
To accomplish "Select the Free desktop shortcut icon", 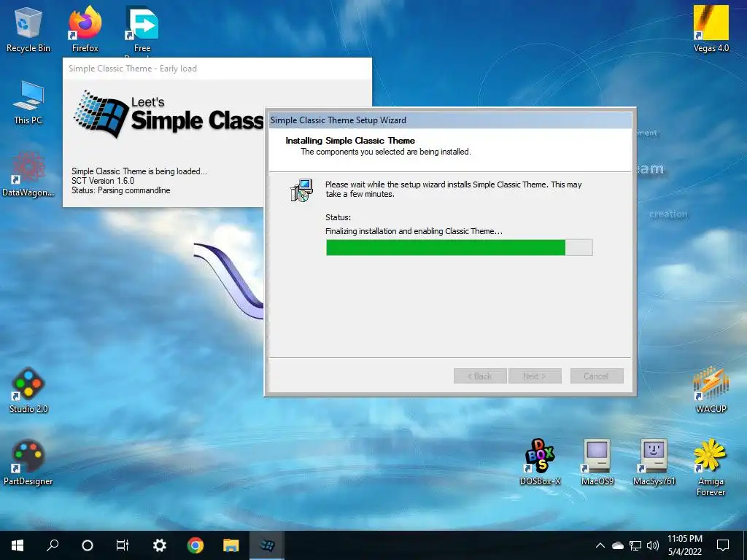I will coord(142,29).
